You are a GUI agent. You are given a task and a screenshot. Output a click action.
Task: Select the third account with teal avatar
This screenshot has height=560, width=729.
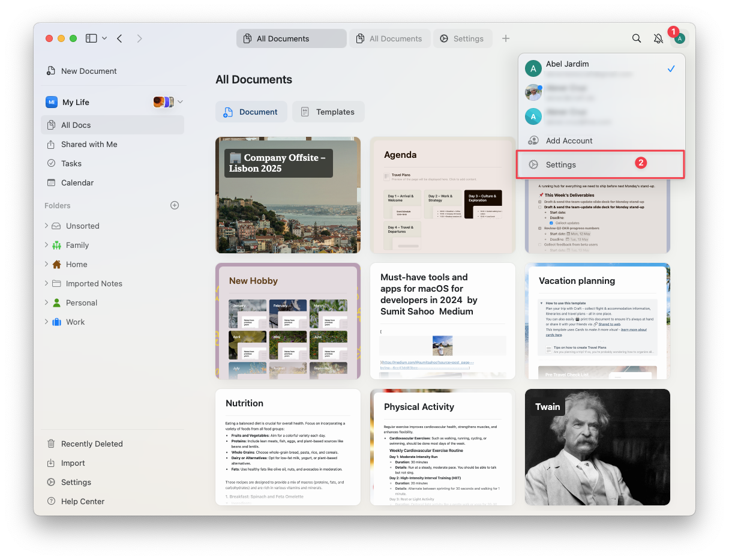pos(601,116)
